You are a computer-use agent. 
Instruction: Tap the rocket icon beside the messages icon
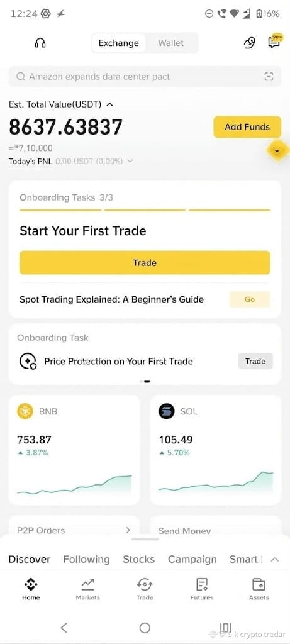249,43
